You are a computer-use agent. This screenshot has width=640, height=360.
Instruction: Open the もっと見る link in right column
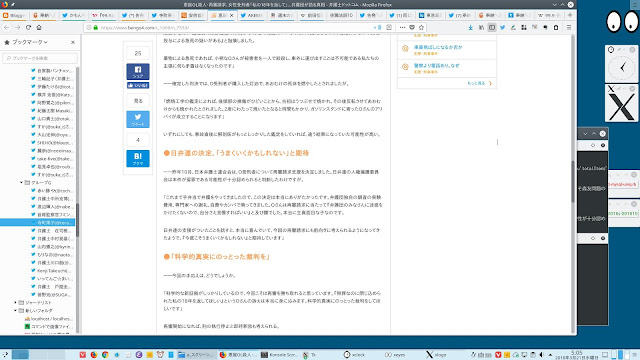click(479, 83)
